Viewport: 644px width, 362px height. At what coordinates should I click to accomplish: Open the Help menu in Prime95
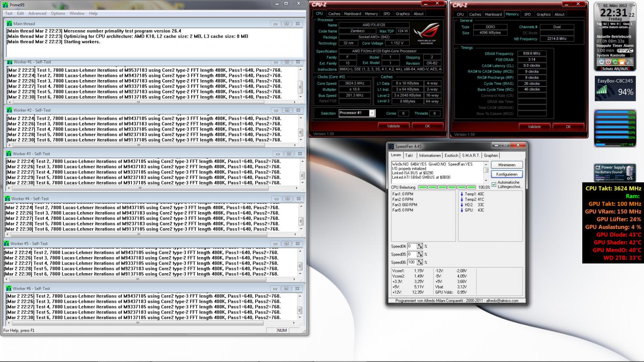pyautogui.click(x=93, y=13)
